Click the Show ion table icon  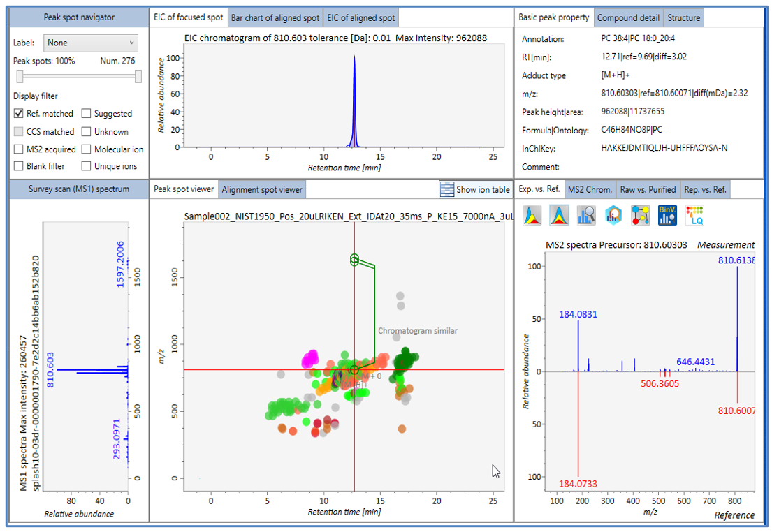click(446, 189)
